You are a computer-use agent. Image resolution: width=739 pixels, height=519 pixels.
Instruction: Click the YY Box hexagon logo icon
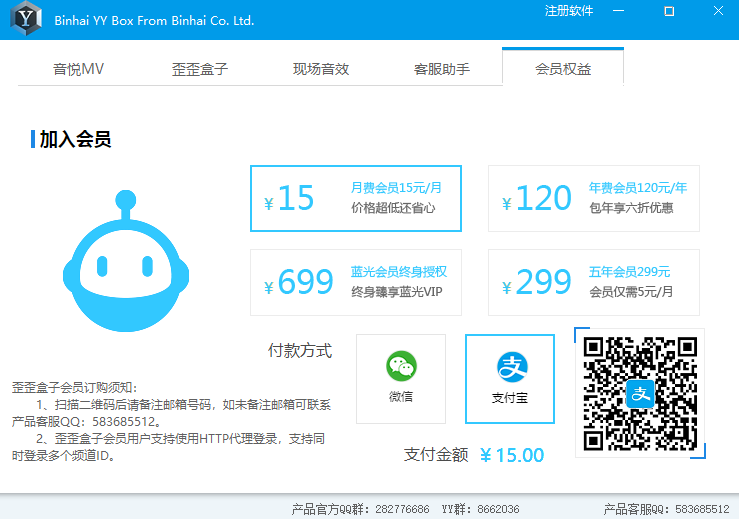tap(26, 18)
